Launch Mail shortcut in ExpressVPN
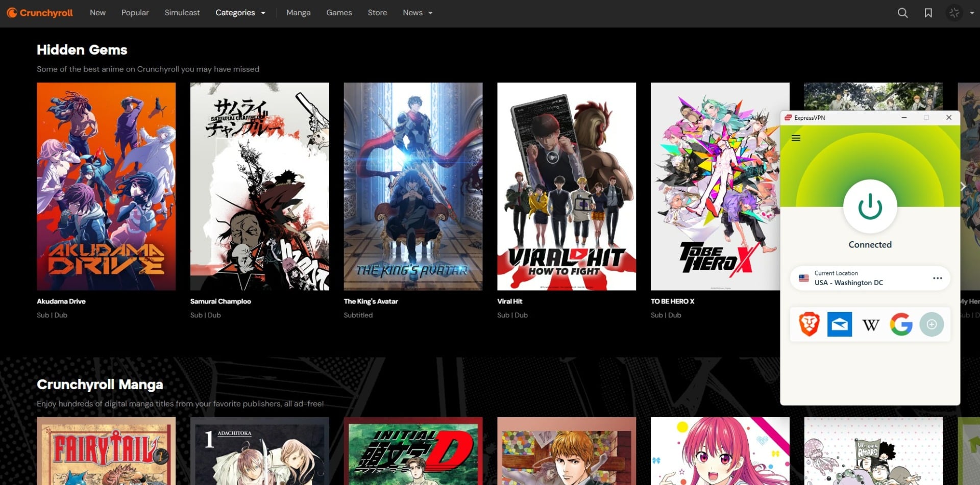This screenshot has width=980, height=485. pos(839,324)
